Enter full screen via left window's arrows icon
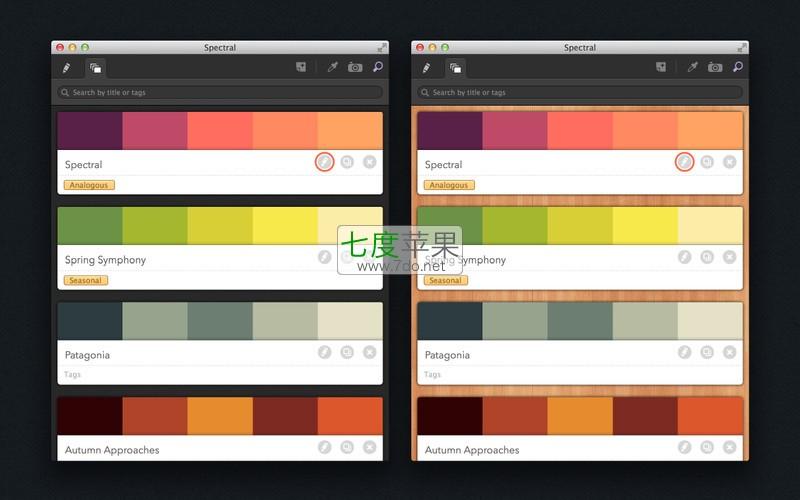Screen dimensions: 800x500 (x=382, y=47)
